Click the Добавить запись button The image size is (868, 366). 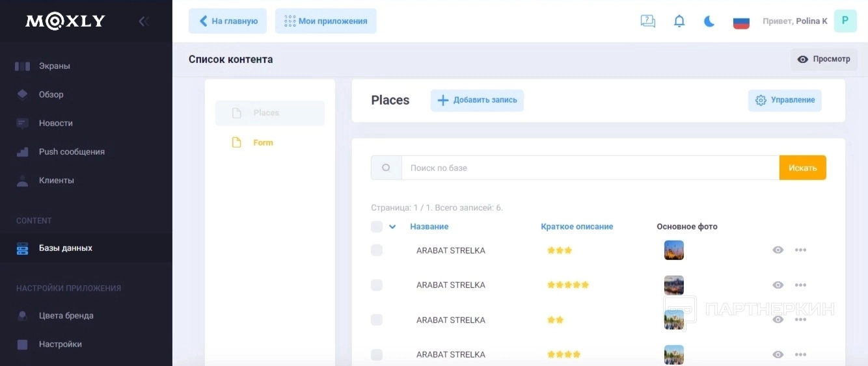pos(477,100)
